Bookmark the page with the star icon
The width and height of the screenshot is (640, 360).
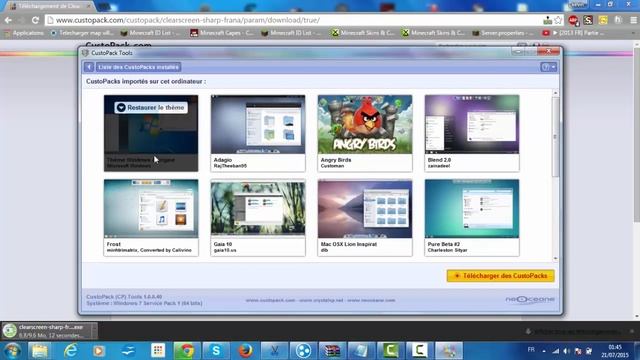[558, 20]
